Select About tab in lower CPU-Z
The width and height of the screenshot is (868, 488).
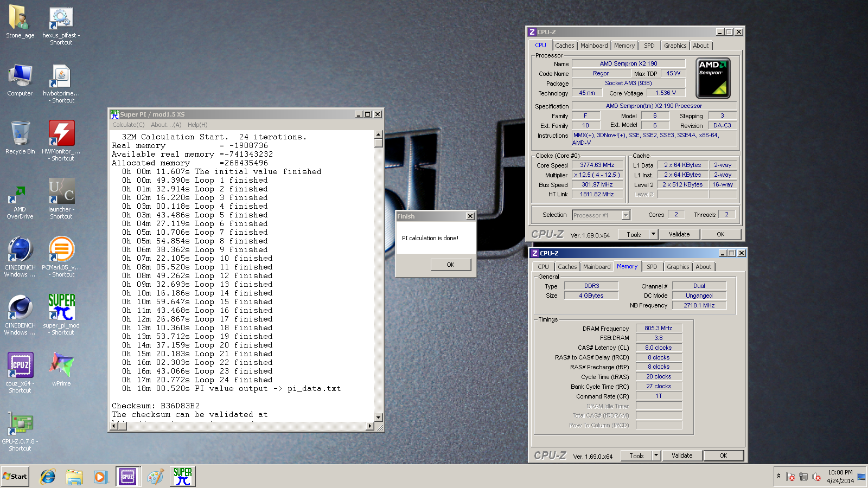pos(704,267)
